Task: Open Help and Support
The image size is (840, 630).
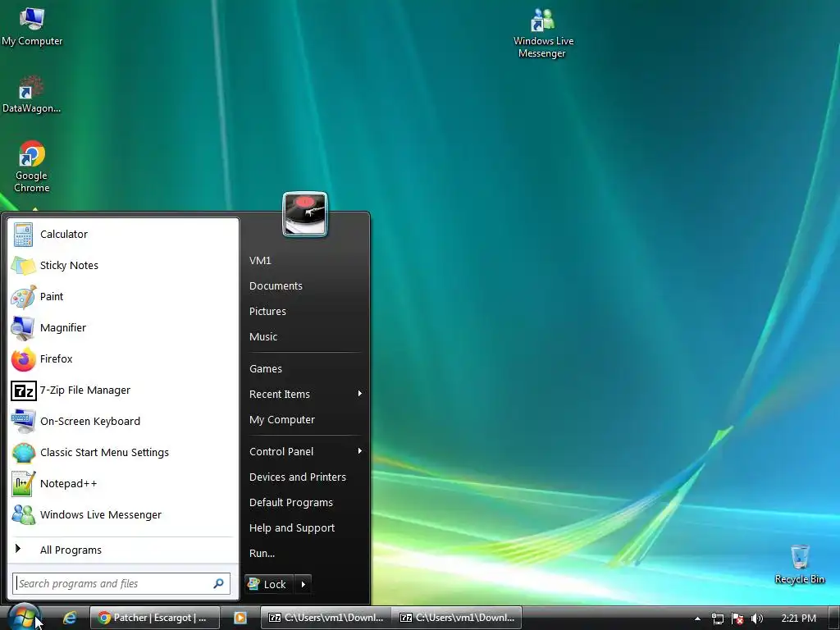Action: (x=304, y=527)
